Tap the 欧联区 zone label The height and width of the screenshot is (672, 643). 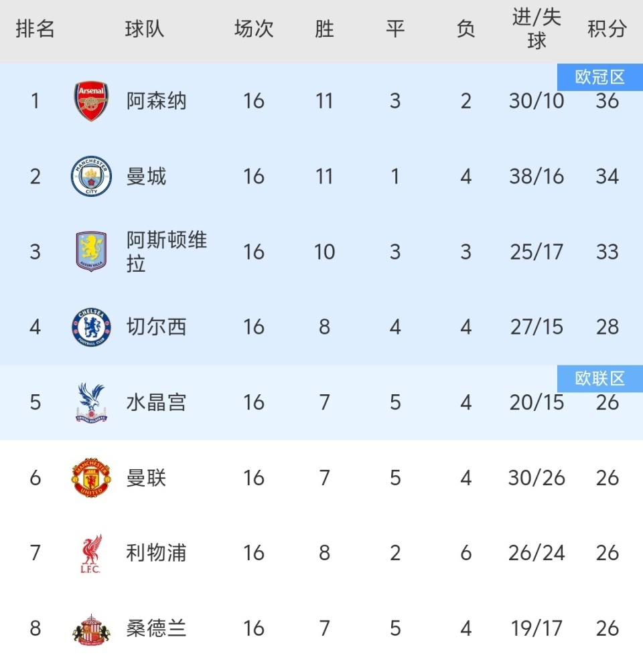(599, 379)
